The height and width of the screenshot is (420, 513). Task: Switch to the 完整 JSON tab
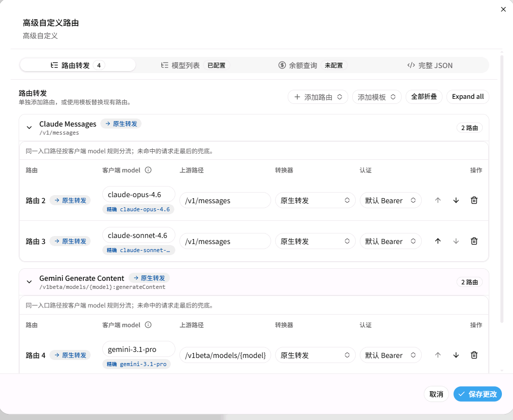(430, 65)
